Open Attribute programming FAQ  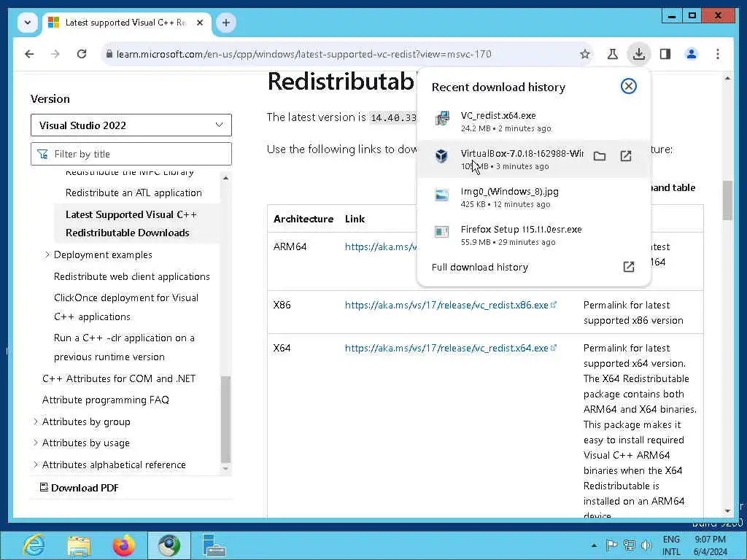(x=105, y=400)
